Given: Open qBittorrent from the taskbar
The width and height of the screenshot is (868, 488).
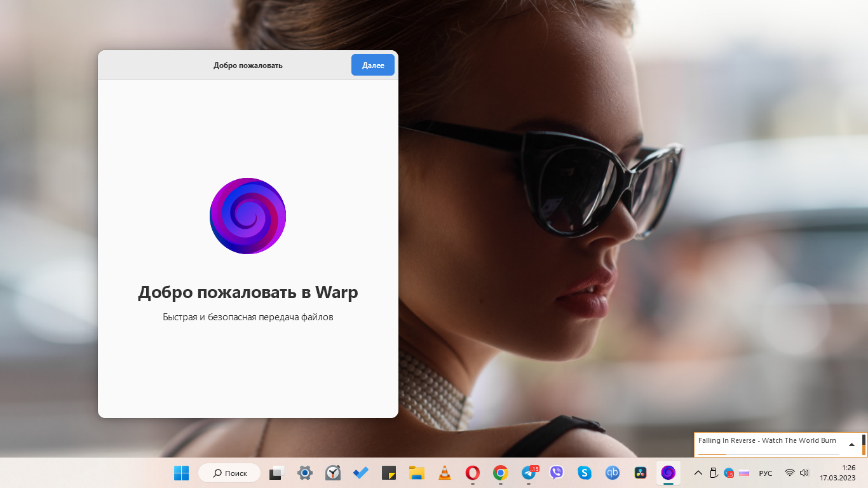Looking at the screenshot, I should tap(613, 473).
